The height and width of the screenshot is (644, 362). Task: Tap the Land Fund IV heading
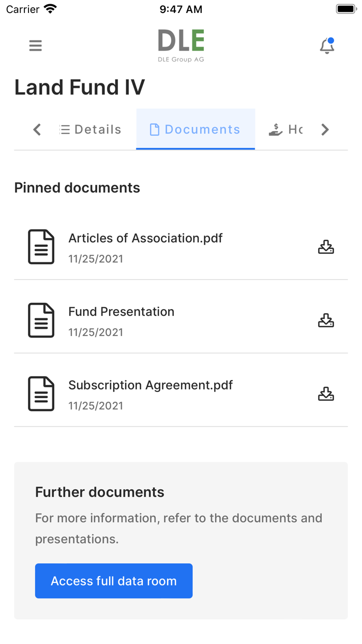point(80,87)
